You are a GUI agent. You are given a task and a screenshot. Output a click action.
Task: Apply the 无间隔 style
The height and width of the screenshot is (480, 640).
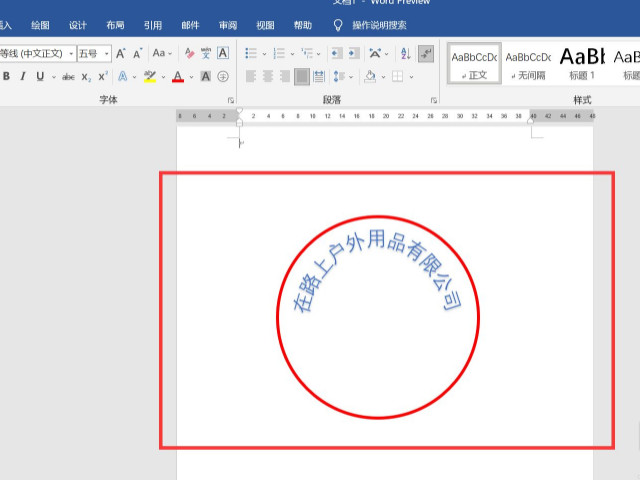pyautogui.click(x=528, y=64)
